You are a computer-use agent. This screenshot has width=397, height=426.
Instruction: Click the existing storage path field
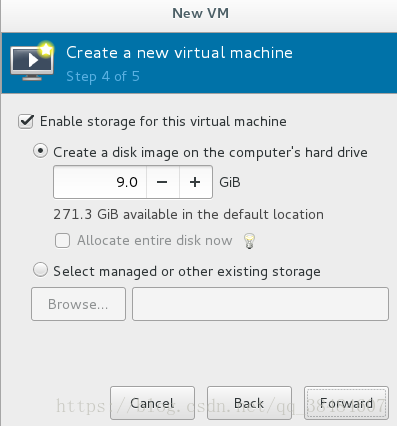pos(260,304)
